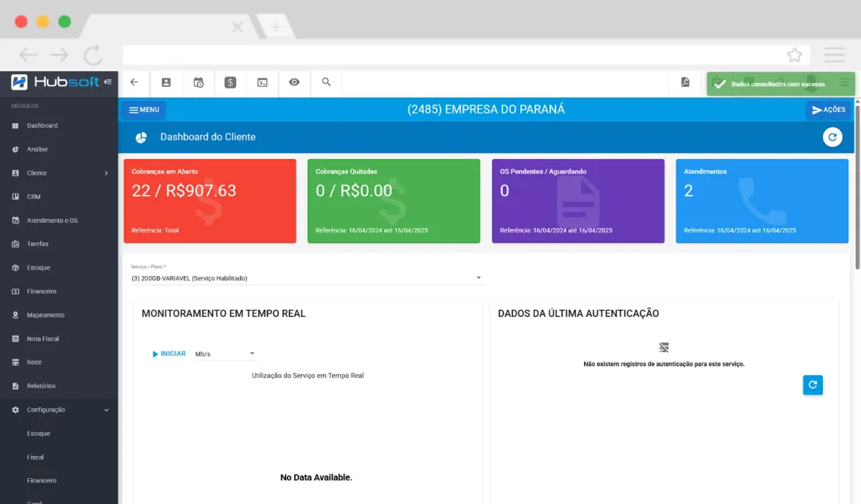The height and width of the screenshot is (504, 861).
Task: Click the back arrow in the client toolbar
Action: 134,82
